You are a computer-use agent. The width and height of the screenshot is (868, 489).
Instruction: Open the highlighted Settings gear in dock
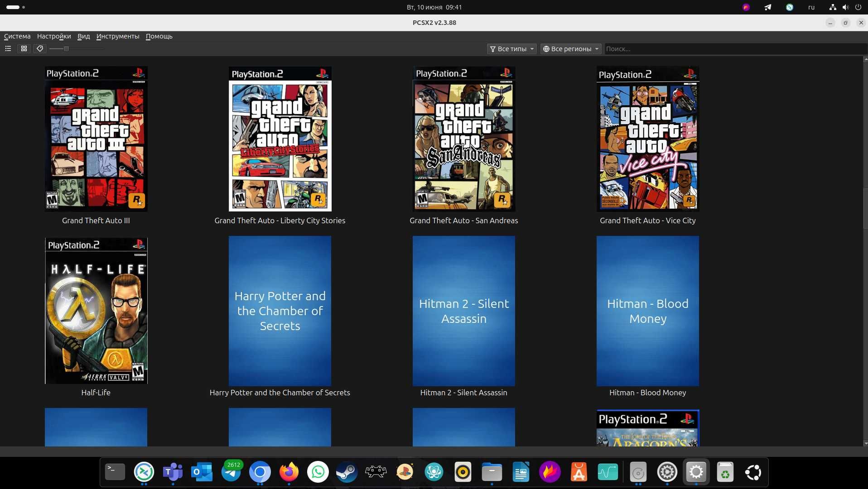(696, 472)
